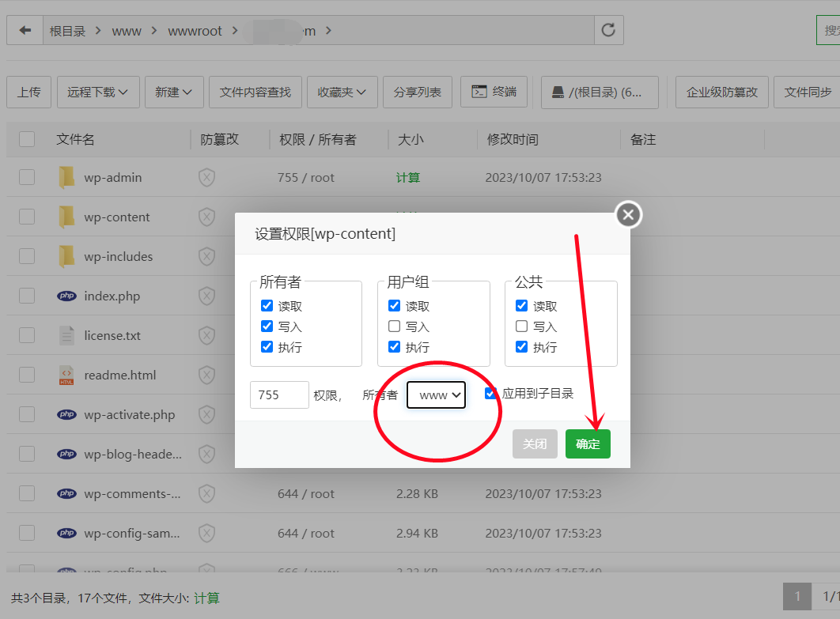
Task: Click the gray 关闭 button
Action: click(535, 444)
